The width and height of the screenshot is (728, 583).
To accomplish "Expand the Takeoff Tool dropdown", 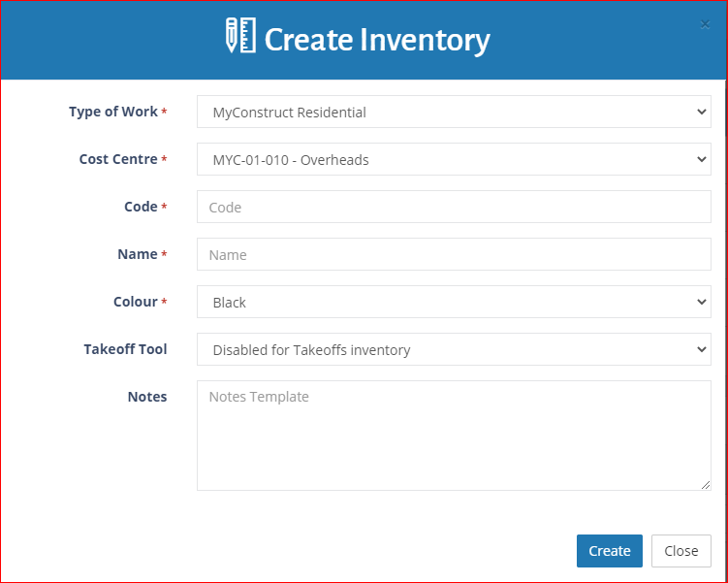I will [x=454, y=349].
